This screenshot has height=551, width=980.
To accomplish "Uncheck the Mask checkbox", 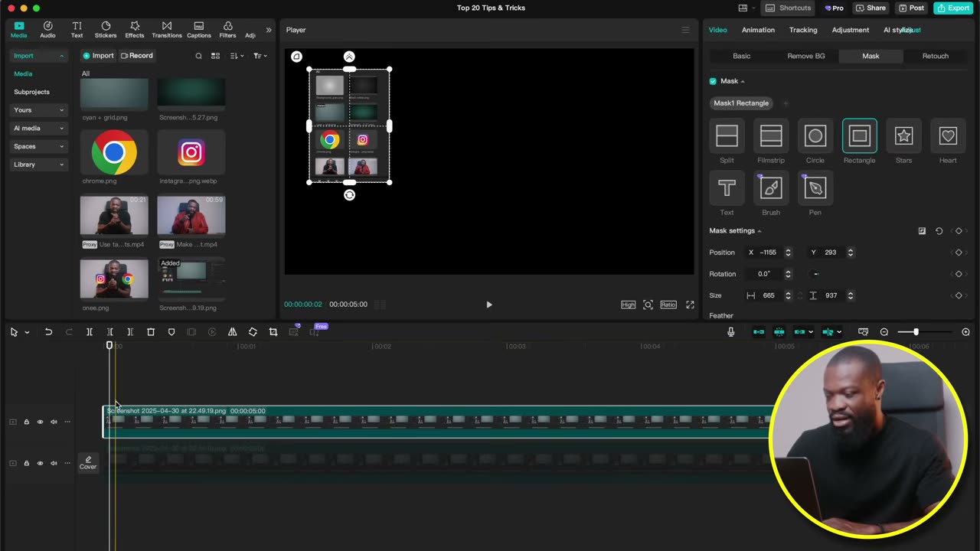I will [x=713, y=81].
